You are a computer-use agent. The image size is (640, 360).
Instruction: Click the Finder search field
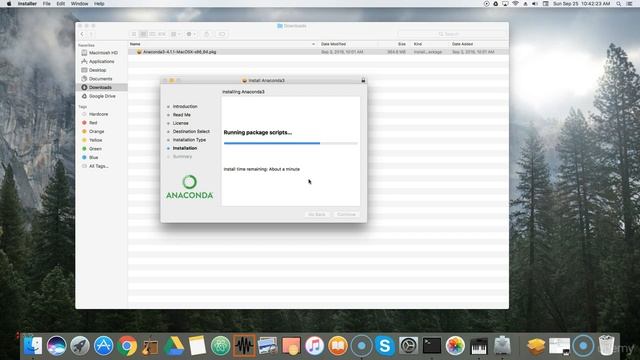pos(451,34)
